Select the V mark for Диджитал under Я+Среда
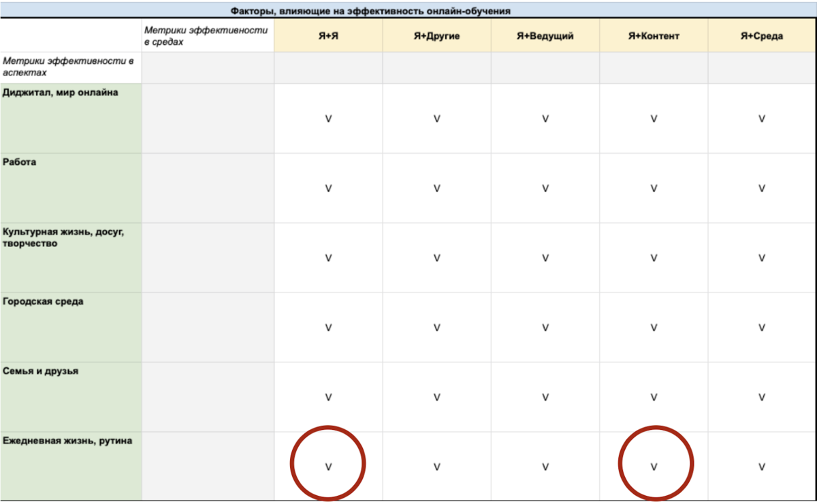The width and height of the screenshot is (817, 504). point(762,119)
